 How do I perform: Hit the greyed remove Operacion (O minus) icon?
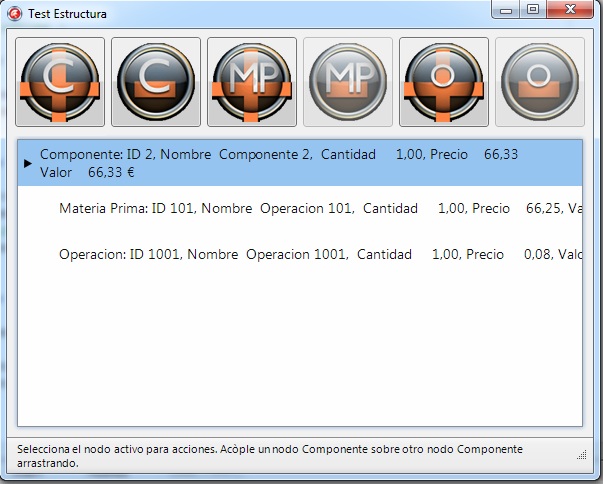(x=540, y=82)
